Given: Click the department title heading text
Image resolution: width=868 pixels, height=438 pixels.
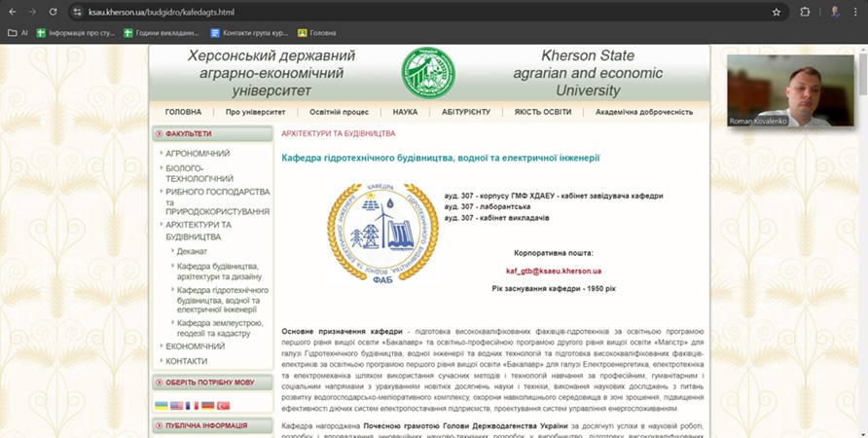Looking at the screenshot, I should pos(441,158).
